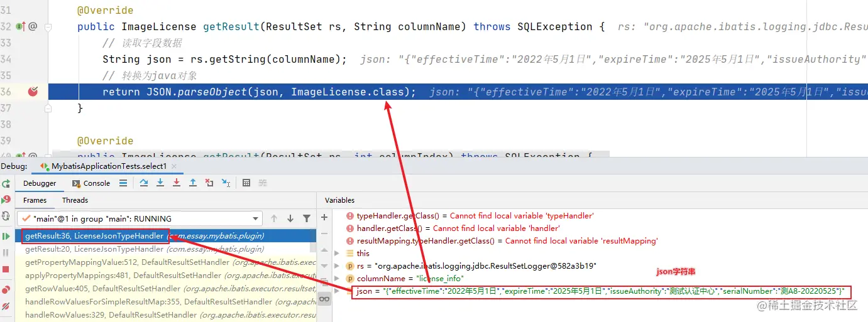Expand the 'this' variable node
868x322 pixels.
point(338,253)
